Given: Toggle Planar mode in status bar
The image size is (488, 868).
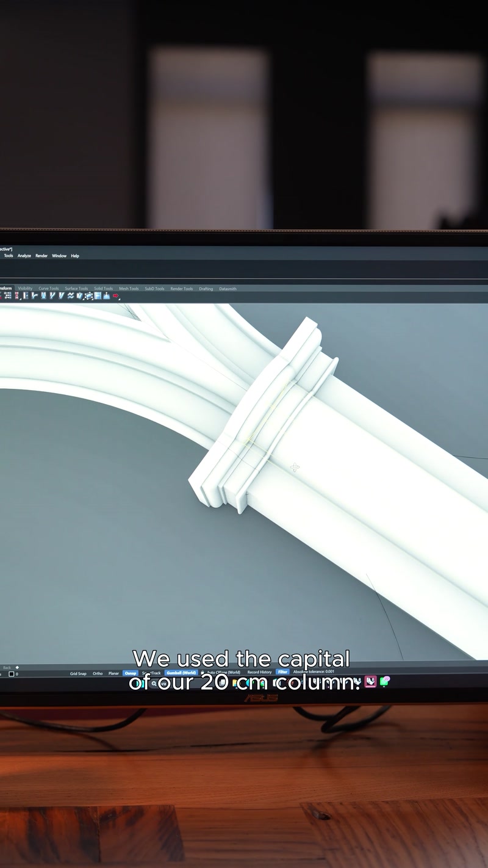Looking at the screenshot, I should tap(113, 673).
